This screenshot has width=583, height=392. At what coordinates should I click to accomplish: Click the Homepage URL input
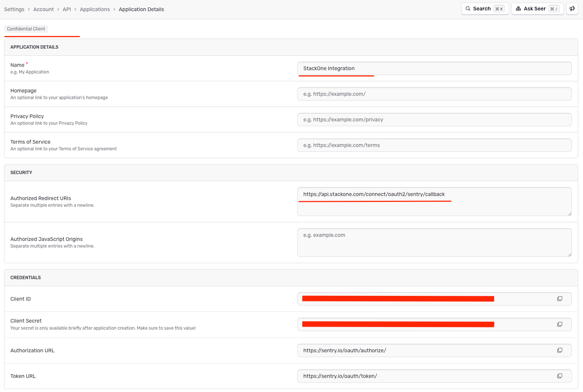[x=434, y=94]
